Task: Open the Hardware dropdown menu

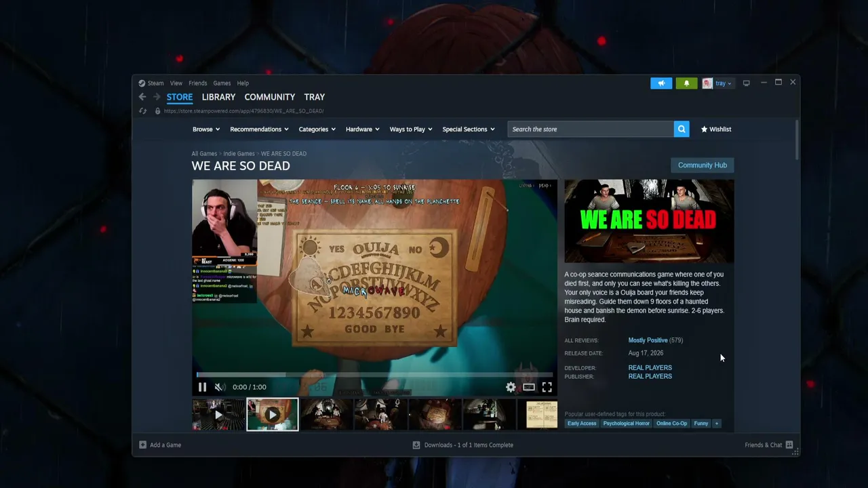Action: 363,129
